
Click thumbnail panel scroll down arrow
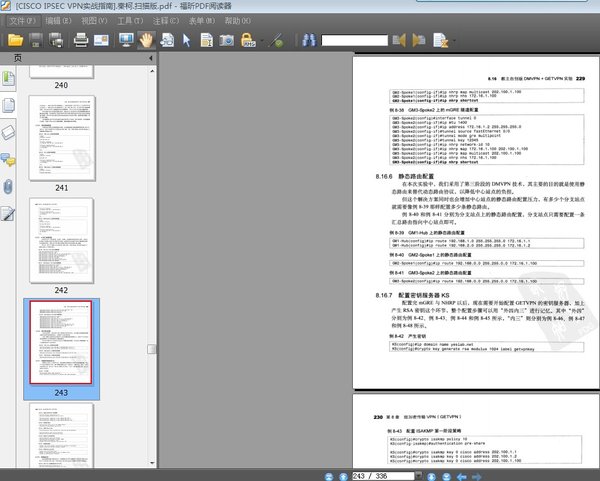coord(152,463)
